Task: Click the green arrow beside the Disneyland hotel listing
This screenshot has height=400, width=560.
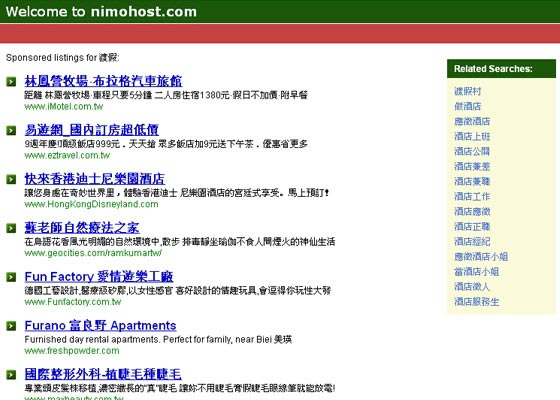Action: (11, 179)
